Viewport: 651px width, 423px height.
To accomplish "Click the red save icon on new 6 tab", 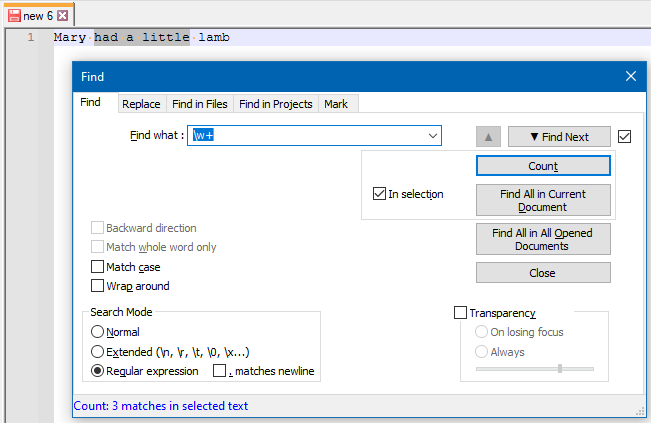I will [14, 16].
